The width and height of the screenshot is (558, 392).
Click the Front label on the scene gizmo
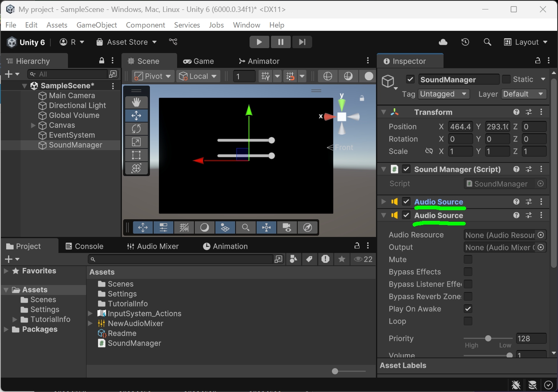tap(344, 147)
